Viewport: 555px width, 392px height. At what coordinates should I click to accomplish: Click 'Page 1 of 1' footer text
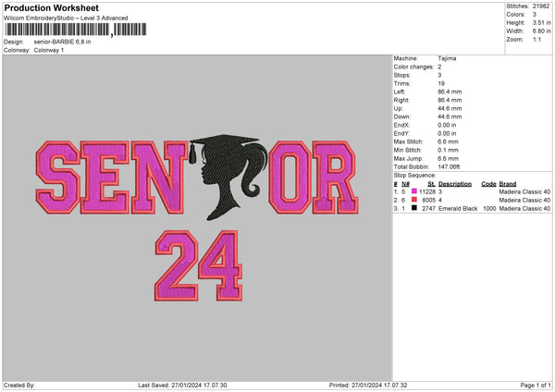pyautogui.click(x=536, y=386)
